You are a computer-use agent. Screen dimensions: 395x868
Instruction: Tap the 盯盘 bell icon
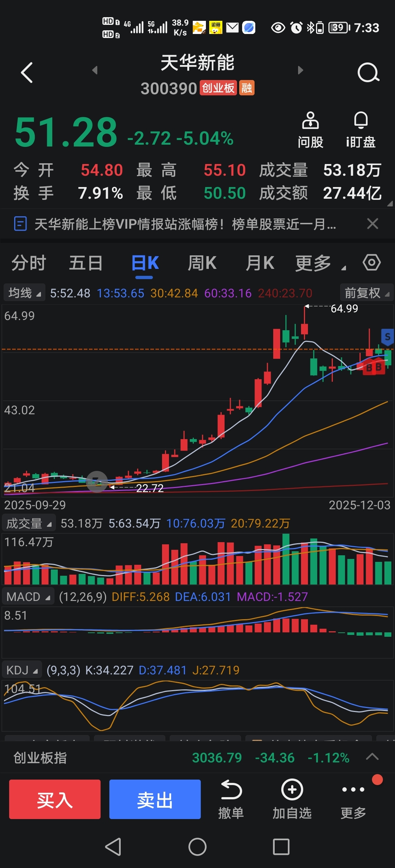pyautogui.click(x=361, y=130)
